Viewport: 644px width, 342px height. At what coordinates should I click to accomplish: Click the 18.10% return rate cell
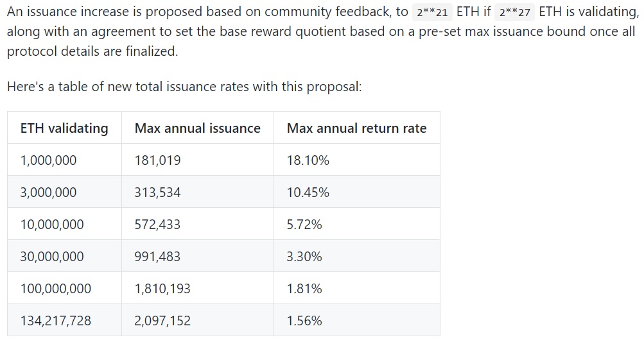tap(308, 160)
